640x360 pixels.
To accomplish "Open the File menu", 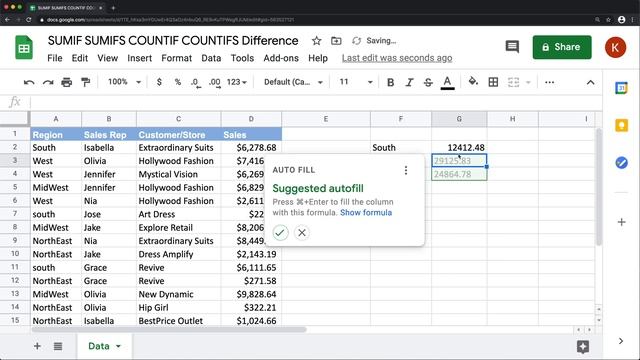I will [x=55, y=58].
